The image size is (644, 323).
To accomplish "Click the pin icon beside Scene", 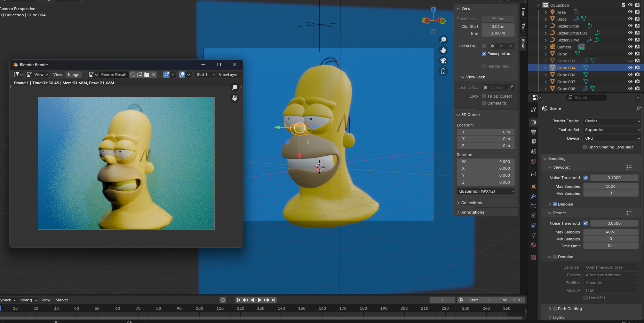I will [x=638, y=108].
